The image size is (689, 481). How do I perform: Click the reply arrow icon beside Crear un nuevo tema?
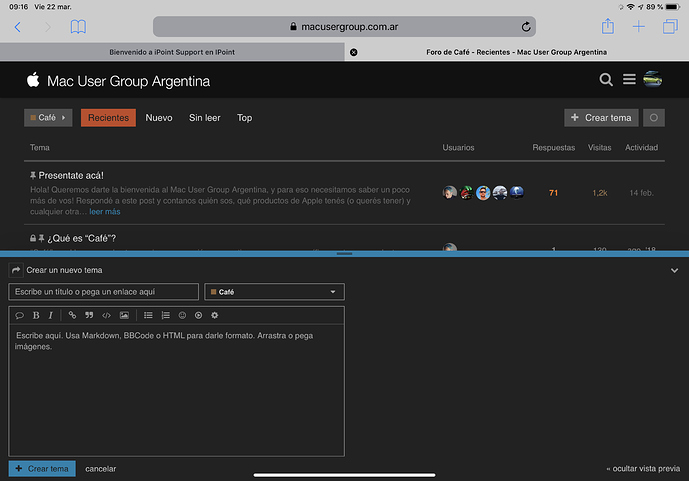click(x=16, y=270)
